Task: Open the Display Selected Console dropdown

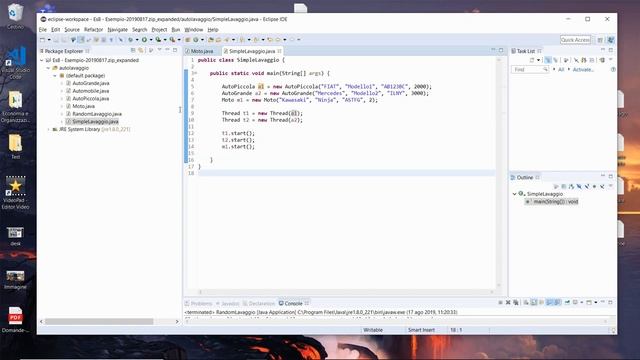Action: coord(581,302)
